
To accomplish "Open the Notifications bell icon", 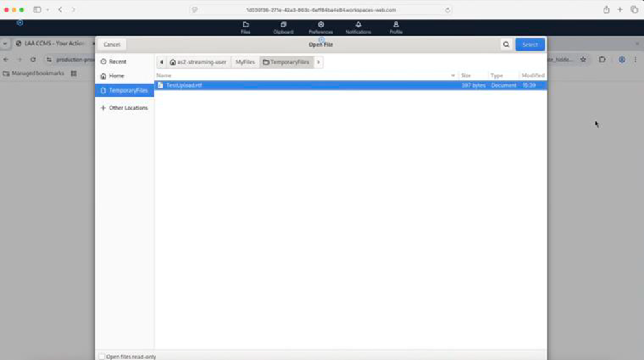I will pyautogui.click(x=358, y=25).
